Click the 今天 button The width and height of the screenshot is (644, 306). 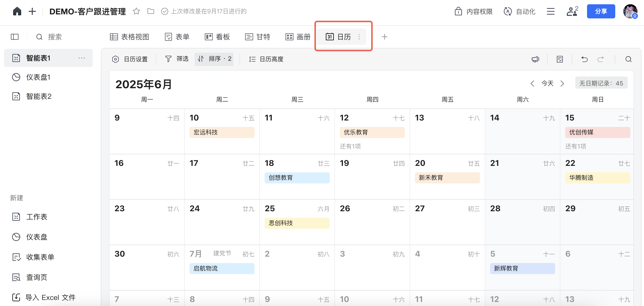(x=547, y=83)
